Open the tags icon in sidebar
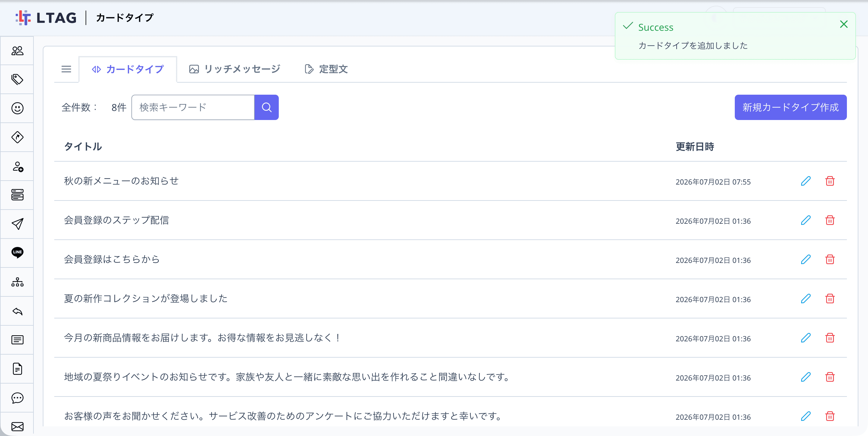Image resolution: width=868 pixels, height=436 pixels. 17,79
